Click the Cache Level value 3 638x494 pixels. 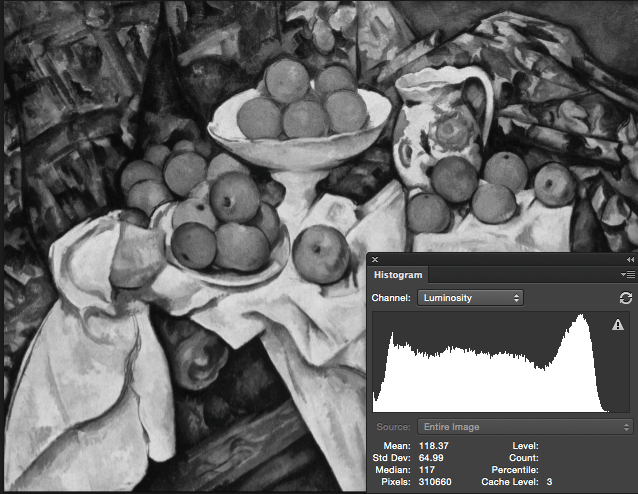tap(550, 481)
